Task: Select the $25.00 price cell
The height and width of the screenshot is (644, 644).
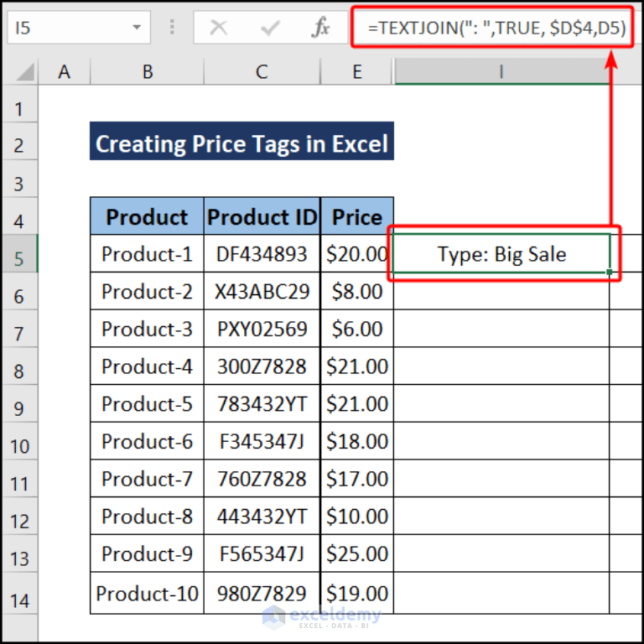Action: point(357,553)
